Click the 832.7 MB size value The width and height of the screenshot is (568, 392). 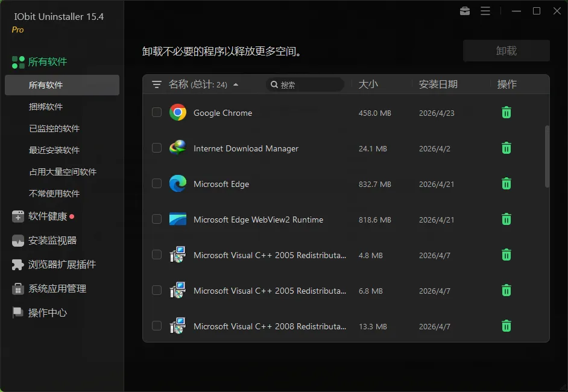(375, 184)
